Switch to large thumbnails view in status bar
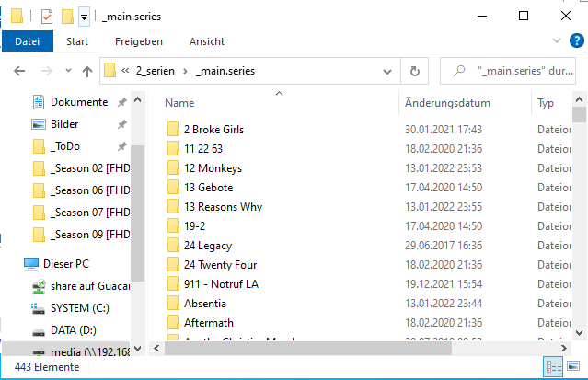This screenshot has width=588, height=380. click(x=573, y=366)
